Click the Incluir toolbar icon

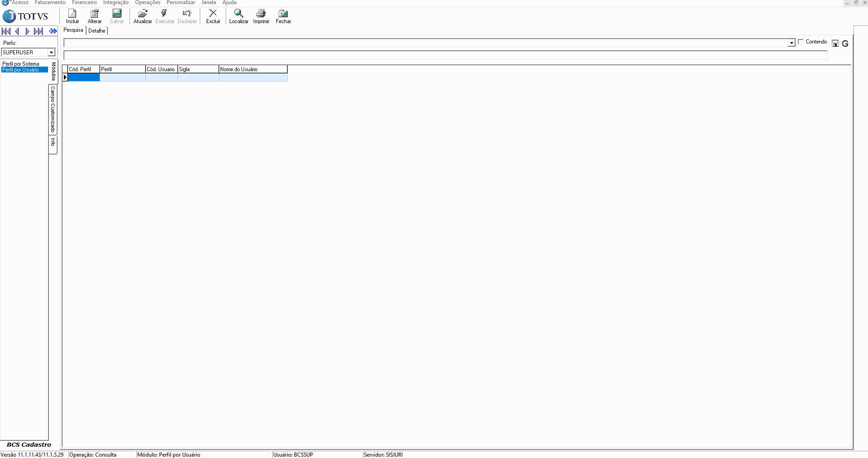[72, 16]
